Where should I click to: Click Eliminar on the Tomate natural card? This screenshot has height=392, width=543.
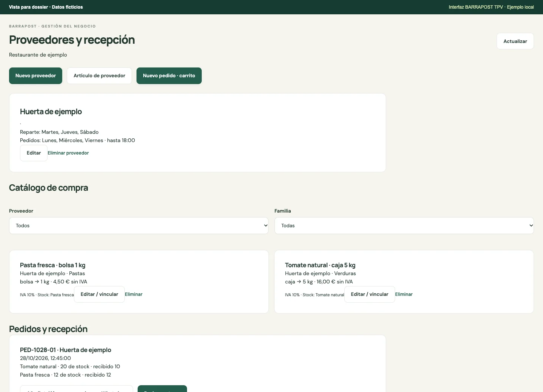tap(404, 294)
